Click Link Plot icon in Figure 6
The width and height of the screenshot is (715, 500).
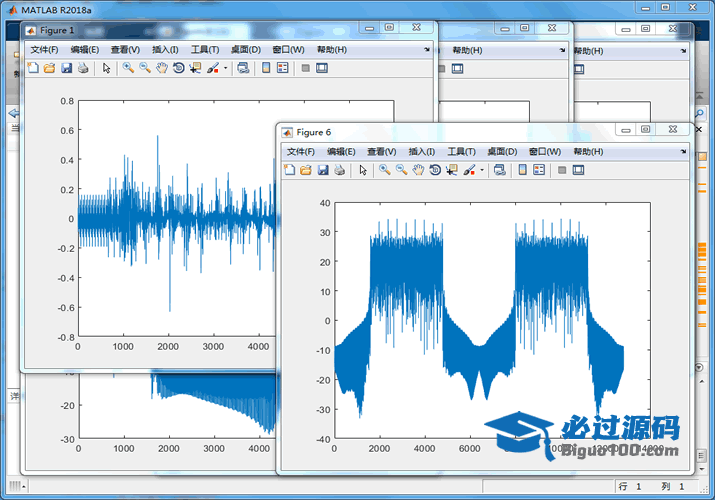pos(500,170)
